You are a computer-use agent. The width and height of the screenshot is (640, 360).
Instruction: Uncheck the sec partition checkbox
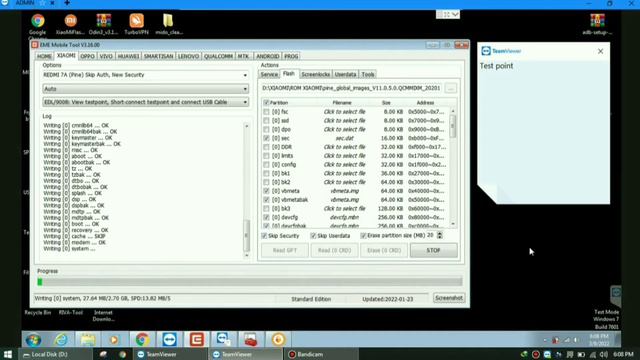point(267,138)
